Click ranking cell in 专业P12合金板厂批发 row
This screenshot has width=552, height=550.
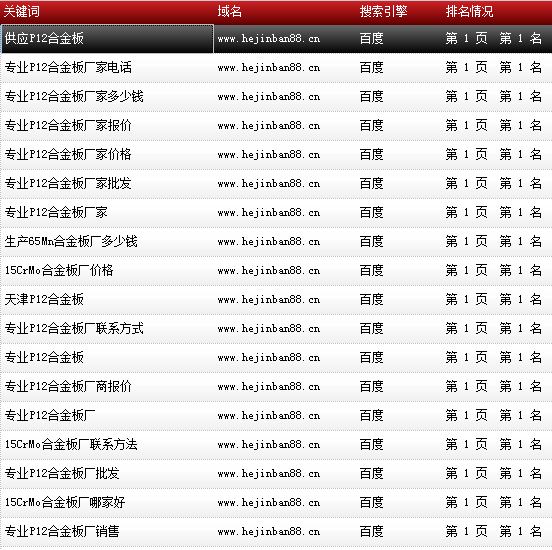[494, 473]
